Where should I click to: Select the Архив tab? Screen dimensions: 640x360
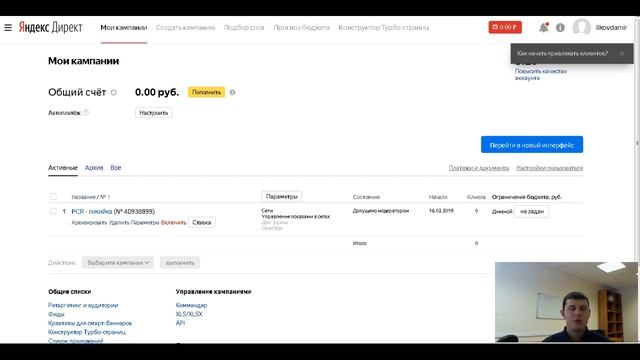pos(94,168)
